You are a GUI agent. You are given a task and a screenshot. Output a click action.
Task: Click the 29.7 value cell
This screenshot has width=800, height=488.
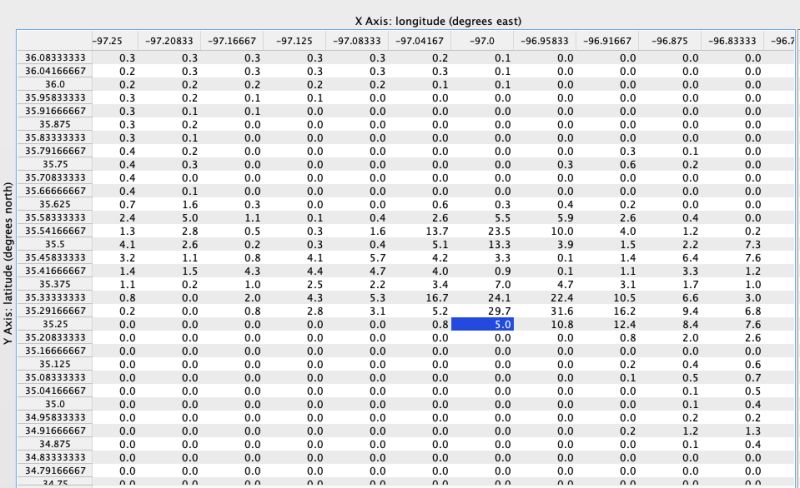point(482,311)
